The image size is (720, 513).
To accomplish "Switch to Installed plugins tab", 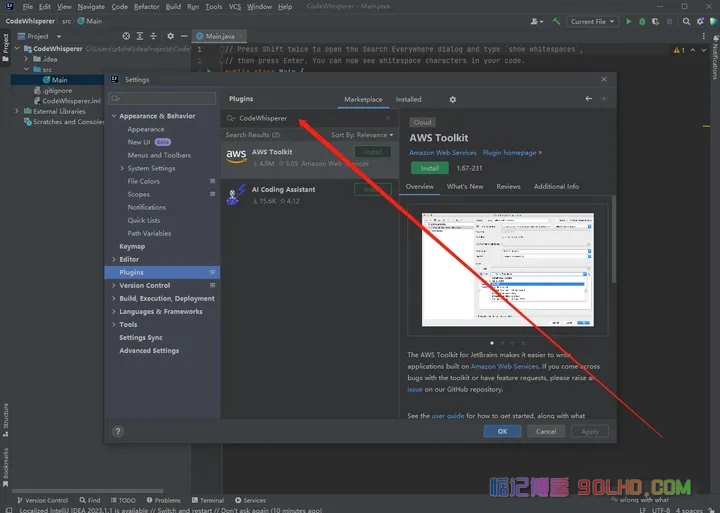I will [x=408, y=99].
